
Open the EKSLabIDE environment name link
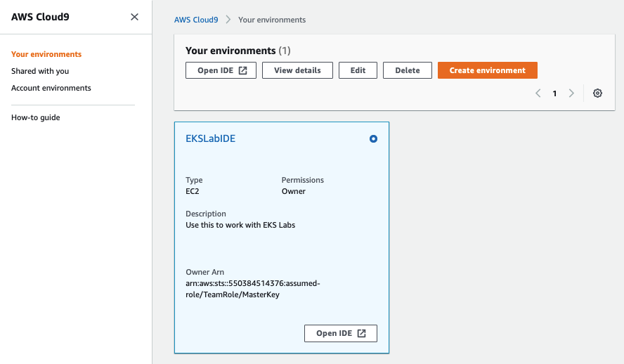point(211,138)
